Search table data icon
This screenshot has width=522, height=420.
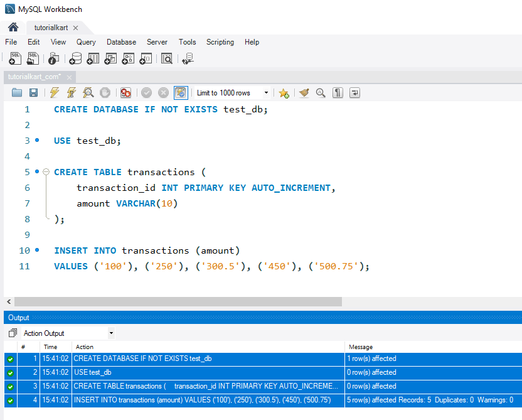click(x=166, y=58)
